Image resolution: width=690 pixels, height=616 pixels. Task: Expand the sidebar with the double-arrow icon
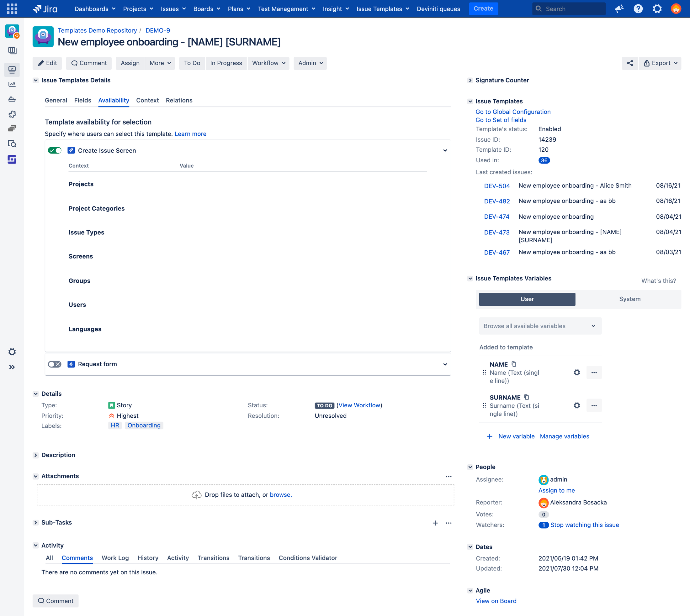pyautogui.click(x=12, y=367)
